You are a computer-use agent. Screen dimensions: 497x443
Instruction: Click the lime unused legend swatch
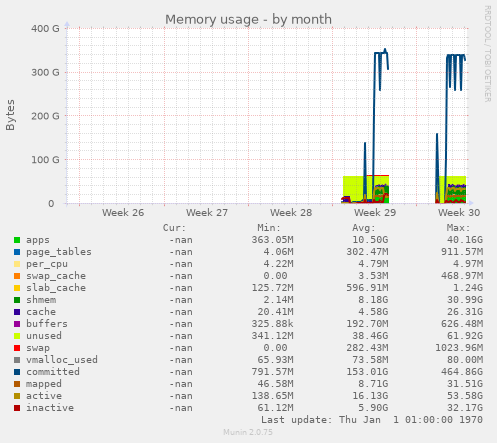(17, 336)
